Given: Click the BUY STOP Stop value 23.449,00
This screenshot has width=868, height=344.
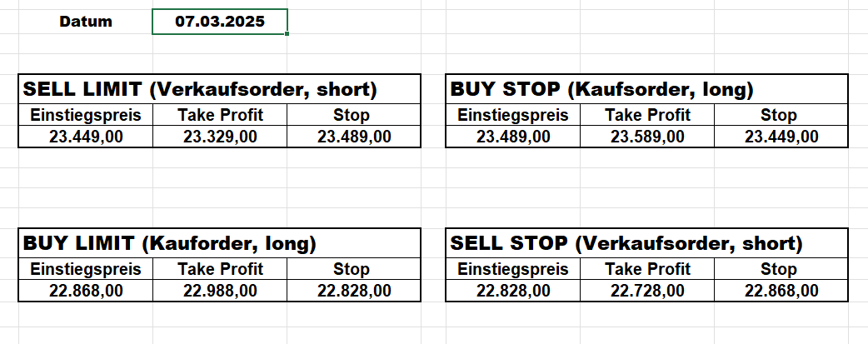Looking at the screenshot, I should click(781, 137).
